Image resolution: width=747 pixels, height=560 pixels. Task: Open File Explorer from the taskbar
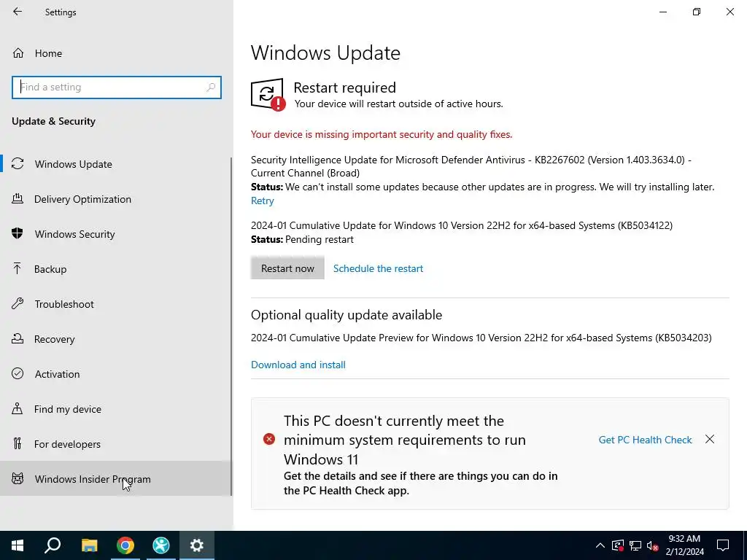tap(89, 545)
